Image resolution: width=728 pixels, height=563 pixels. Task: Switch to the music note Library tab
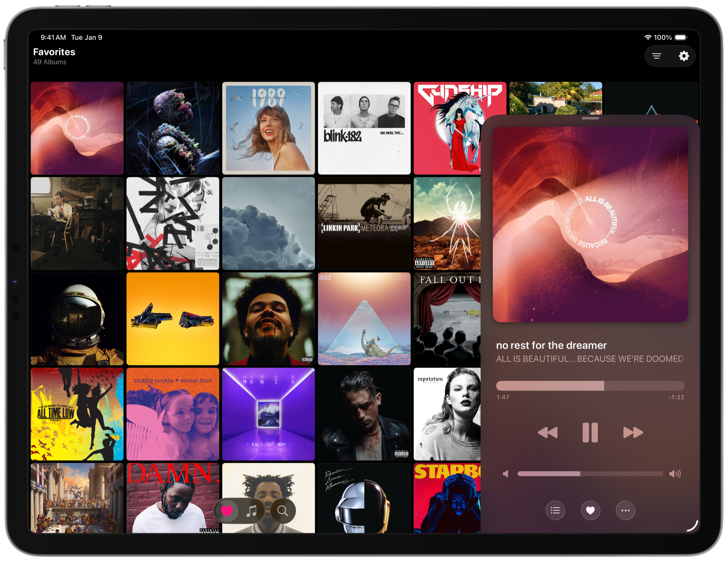tap(251, 511)
